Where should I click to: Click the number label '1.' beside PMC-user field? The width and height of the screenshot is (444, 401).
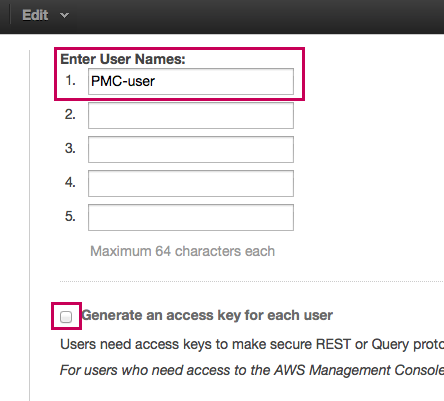[x=70, y=80]
